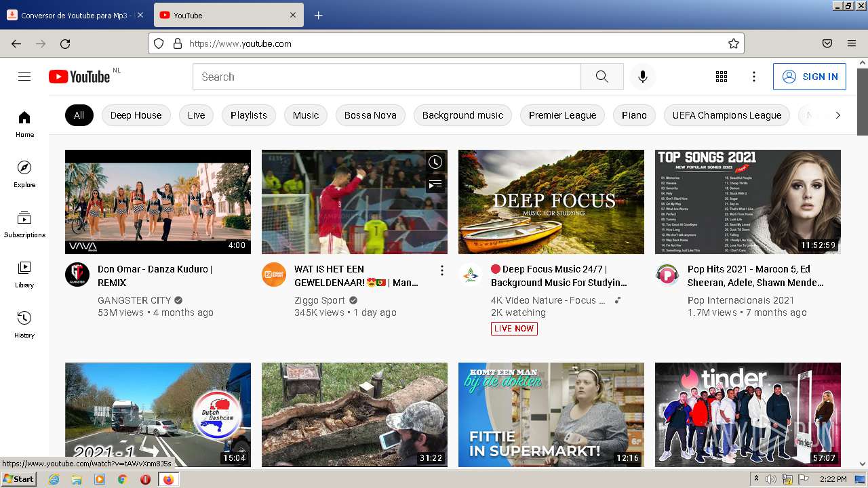Select the Background music filter chip

462,115
